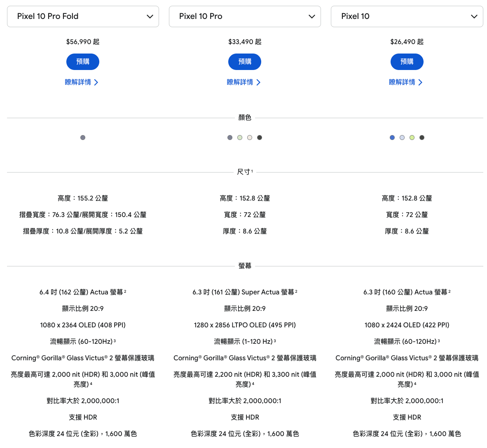Image resolution: width=487 pixels, height=448 pixels.
Task: Select the green Lemongrass swatch for Pixel 10
Action: 412,138
